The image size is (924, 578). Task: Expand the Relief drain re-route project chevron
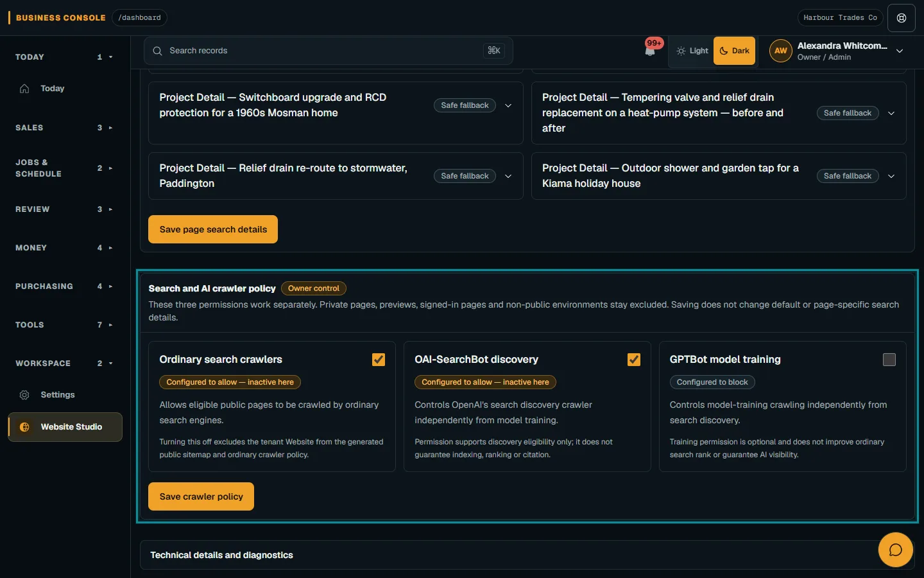(508, 176)
